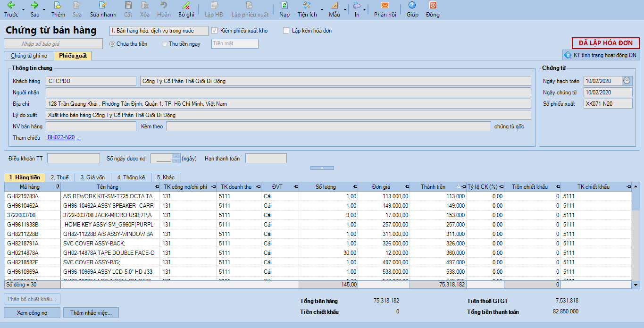Open the 3. Giá vốn tab
This screenshot has height=328, width=644.
click(92, 177)
